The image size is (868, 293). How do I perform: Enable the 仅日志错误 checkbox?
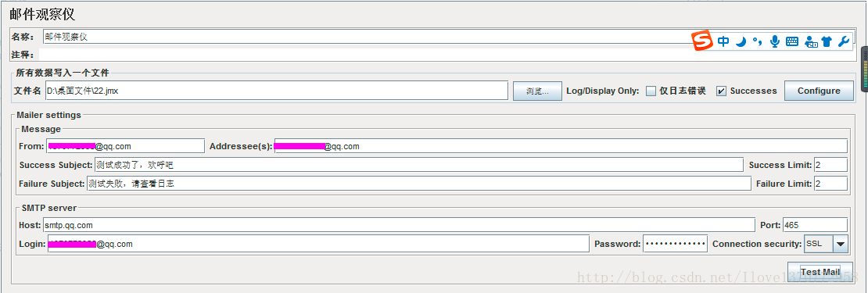click(651, 91)
